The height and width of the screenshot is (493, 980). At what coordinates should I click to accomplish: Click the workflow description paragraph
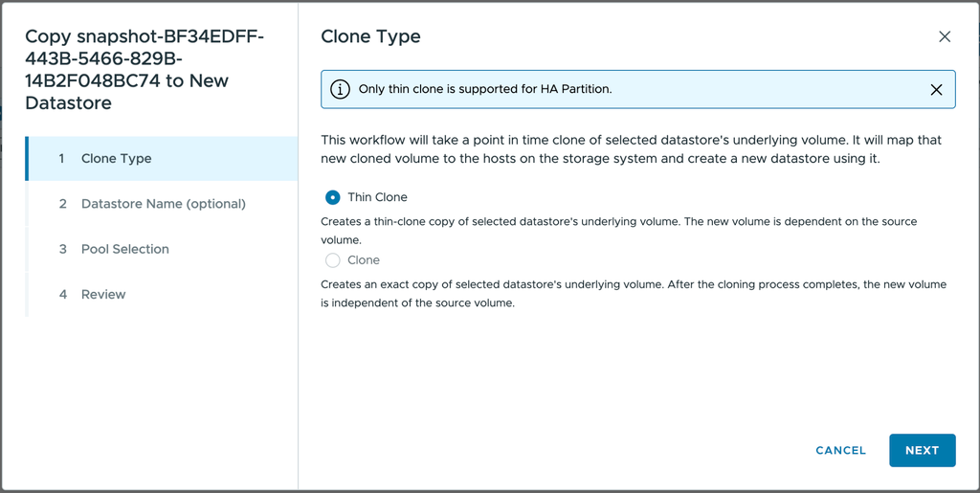tap(632, 149)
